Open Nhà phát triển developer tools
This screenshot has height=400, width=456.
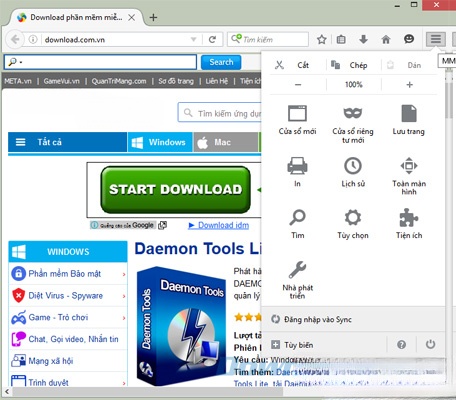click(x=297, y=280)
